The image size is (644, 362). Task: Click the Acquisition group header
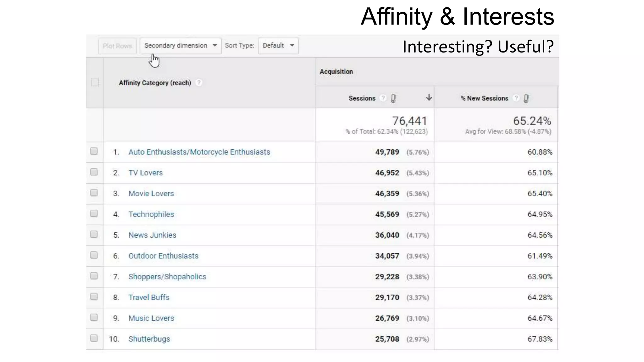click(x=336, y=72)
